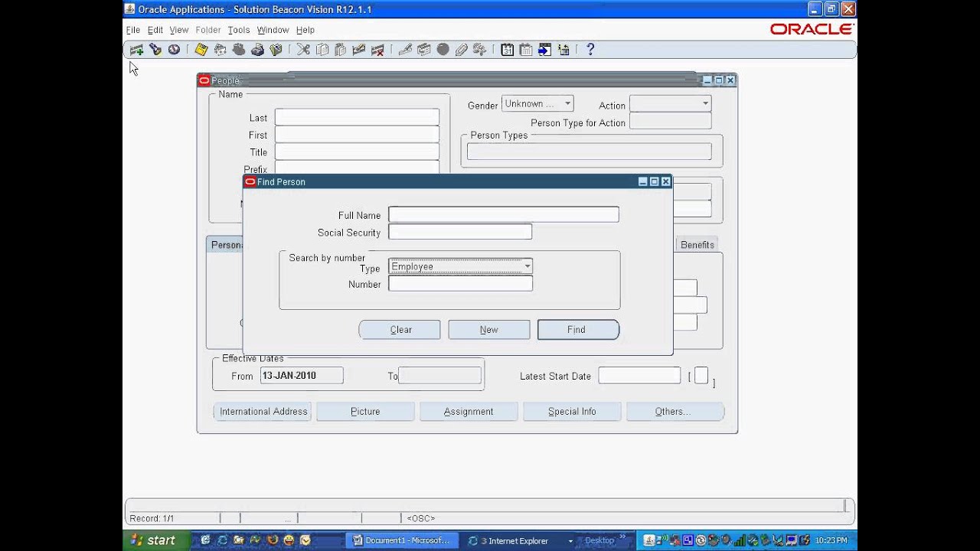This screenshot has width=980, height=551.
Task: Expand the Type dropdown set to Employee
Action: tap(460, 266)
